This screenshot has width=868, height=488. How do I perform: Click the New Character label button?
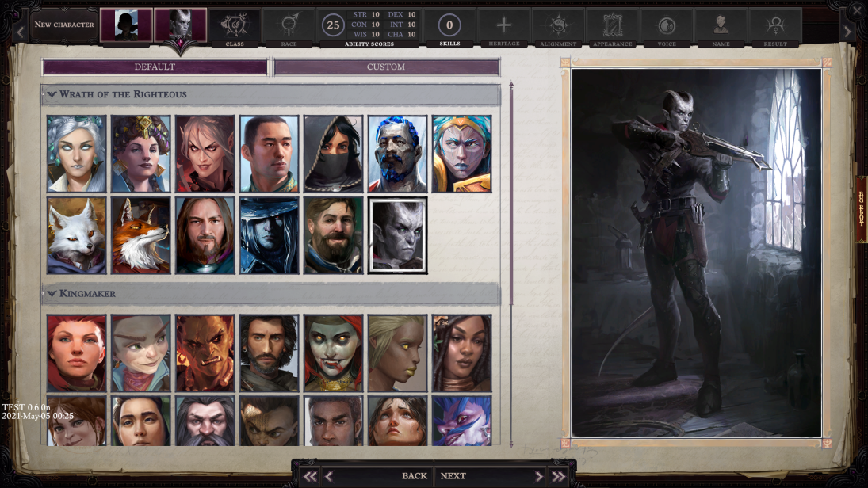tap(64, 25)
